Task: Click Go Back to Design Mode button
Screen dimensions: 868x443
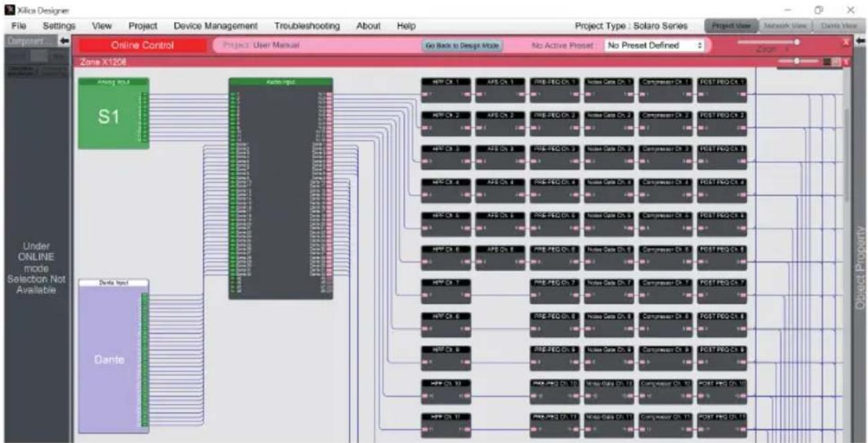Action: click(462, 46)
